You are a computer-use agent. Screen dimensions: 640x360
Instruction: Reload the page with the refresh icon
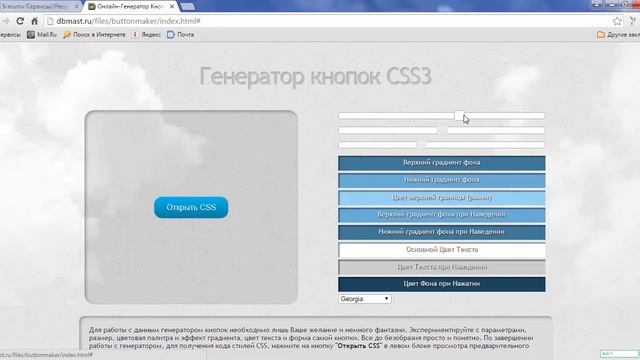pos(20,21)
